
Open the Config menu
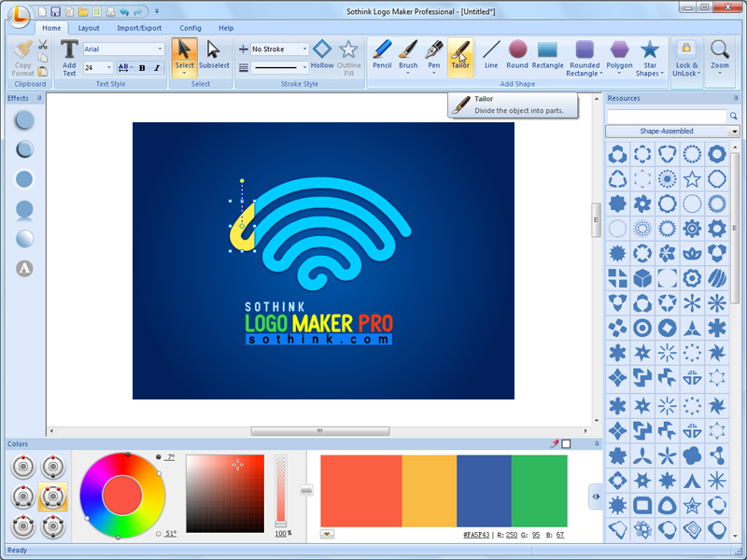(x=190, y=28)
